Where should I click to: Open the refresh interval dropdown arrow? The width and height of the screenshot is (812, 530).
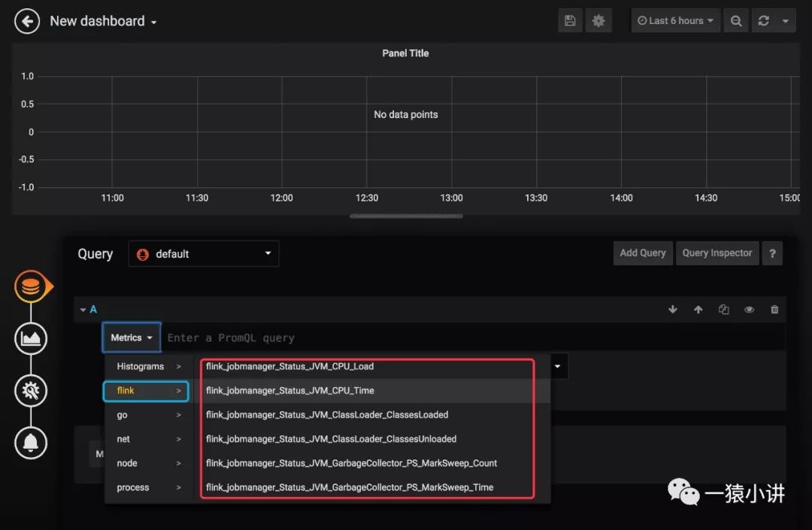(786, 21)
